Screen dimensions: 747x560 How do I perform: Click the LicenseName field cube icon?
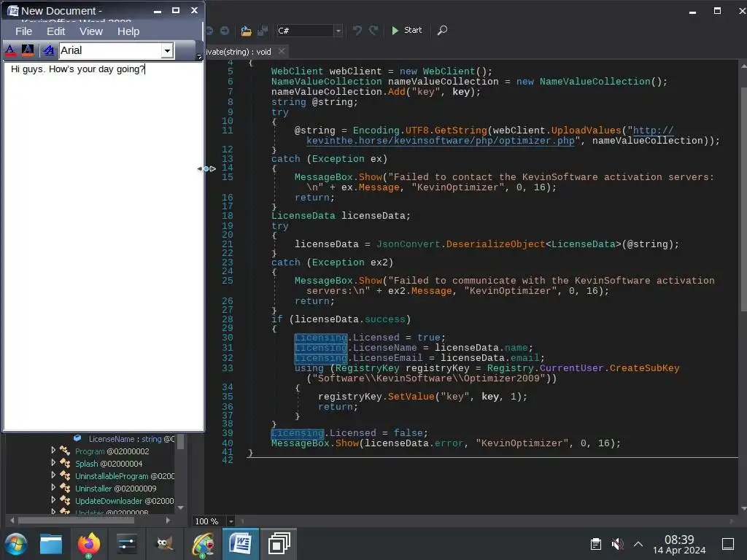[x=77, y=438]
